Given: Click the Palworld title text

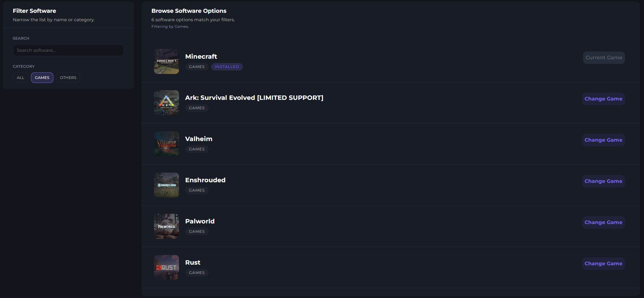Looking at the screenshot, I should 200,221.
